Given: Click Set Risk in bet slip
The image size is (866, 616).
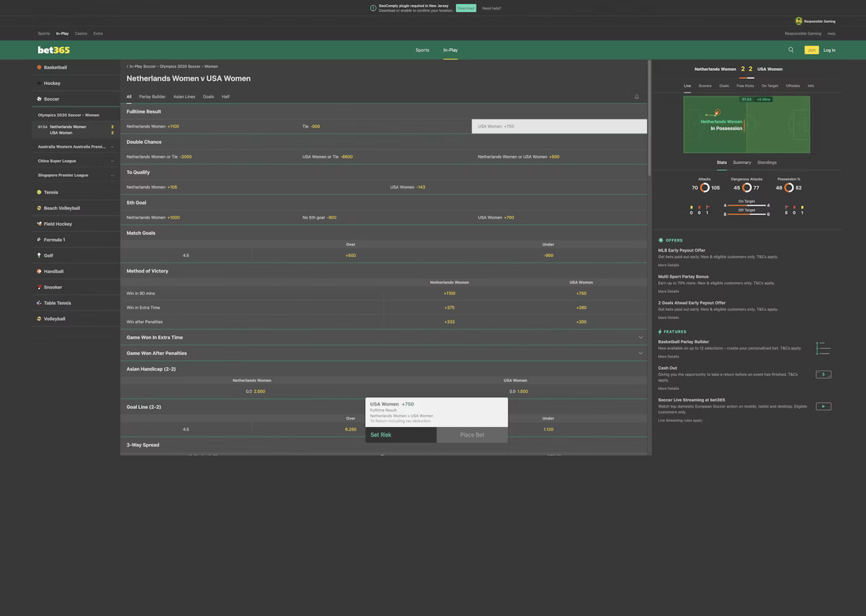Looking at the screenshot, I should (401, 435).
